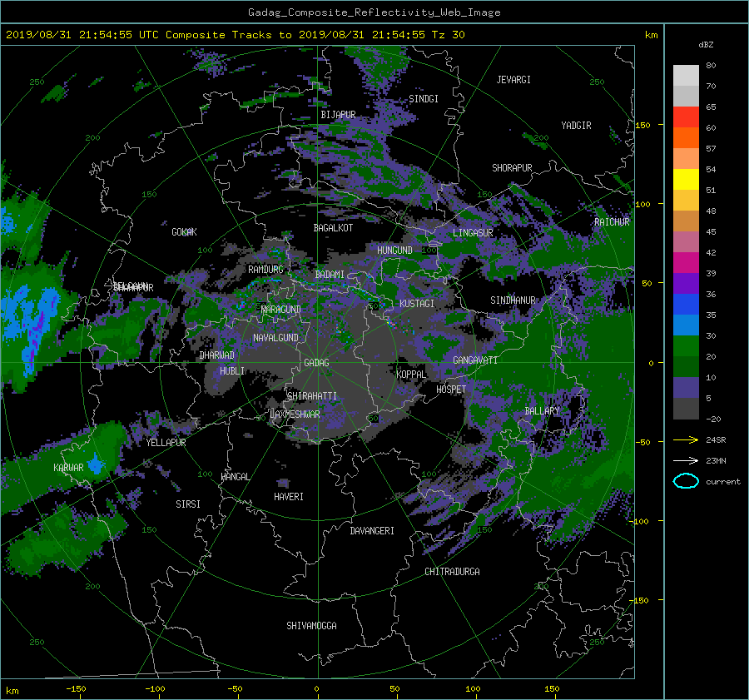Click the SIRSI city label
Screen dimensions: 749x700
click(188, 504)
